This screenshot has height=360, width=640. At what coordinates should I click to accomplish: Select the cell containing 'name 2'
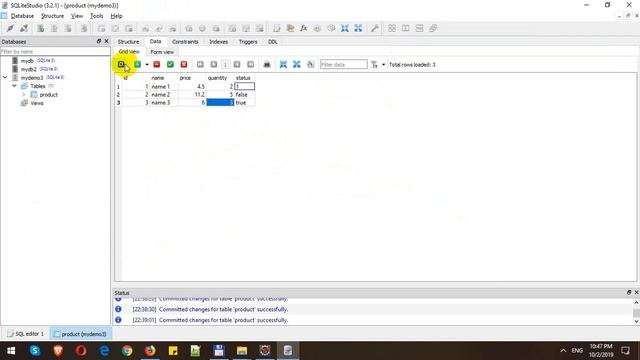point(163,94)
